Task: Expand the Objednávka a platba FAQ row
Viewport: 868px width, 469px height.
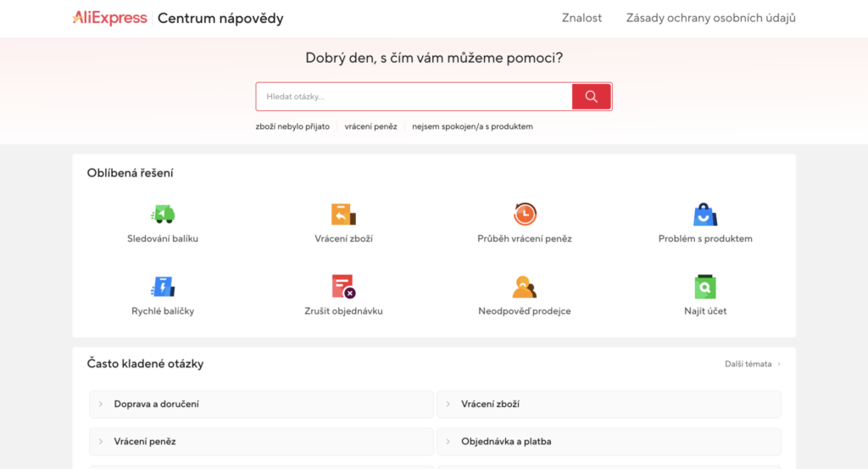Action: point(609,442)
